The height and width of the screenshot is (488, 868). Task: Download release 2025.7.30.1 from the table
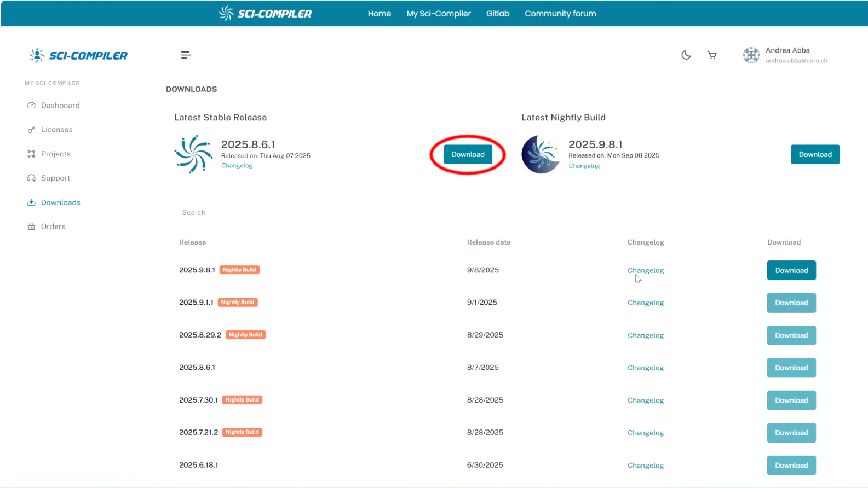click(x=791, y=400)
